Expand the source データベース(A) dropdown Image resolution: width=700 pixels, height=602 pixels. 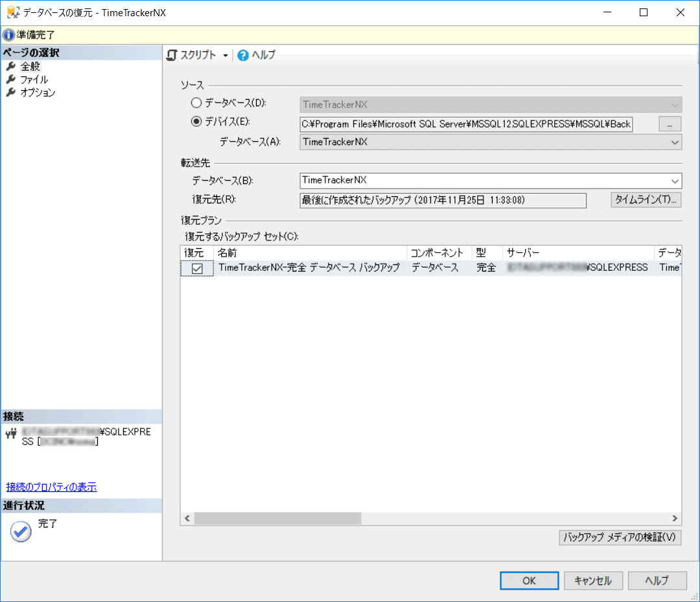675,142
